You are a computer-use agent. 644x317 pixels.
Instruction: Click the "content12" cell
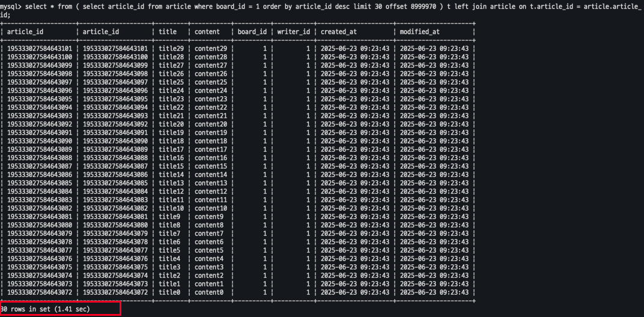(211, 192)
